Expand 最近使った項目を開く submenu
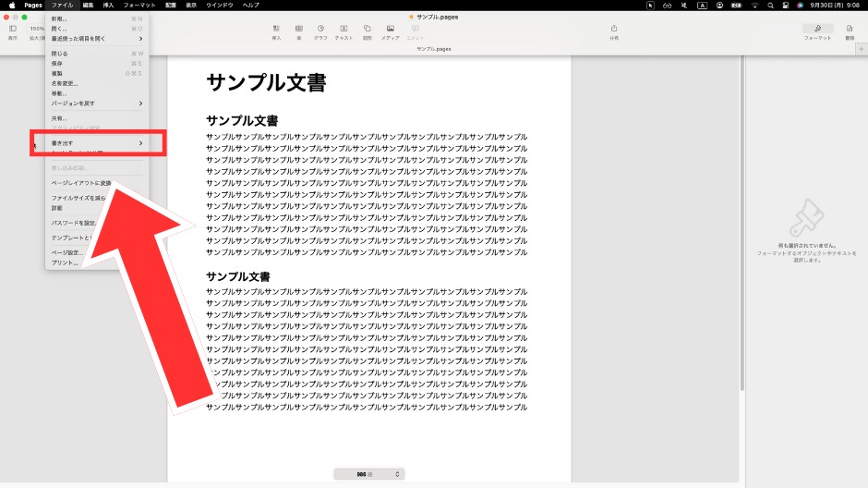868x488 pixels. pyautogui.click(x=97, y=39)
